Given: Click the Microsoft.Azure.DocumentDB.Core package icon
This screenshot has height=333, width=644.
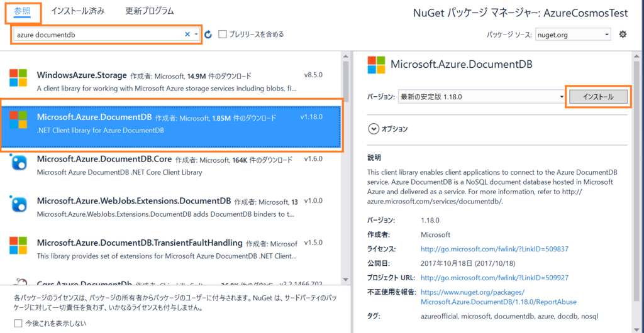Looking at the screenshot, I should tap(18, 161).
